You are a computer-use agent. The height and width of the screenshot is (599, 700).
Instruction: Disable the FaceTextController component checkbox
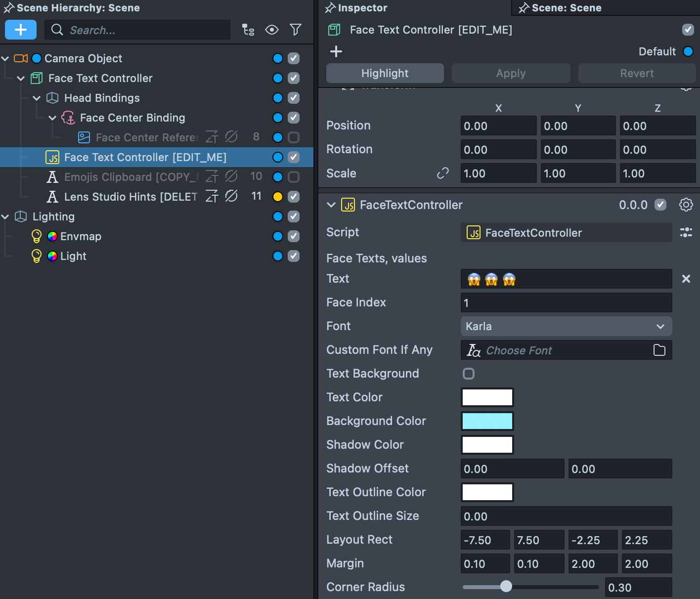pos(660,205)
